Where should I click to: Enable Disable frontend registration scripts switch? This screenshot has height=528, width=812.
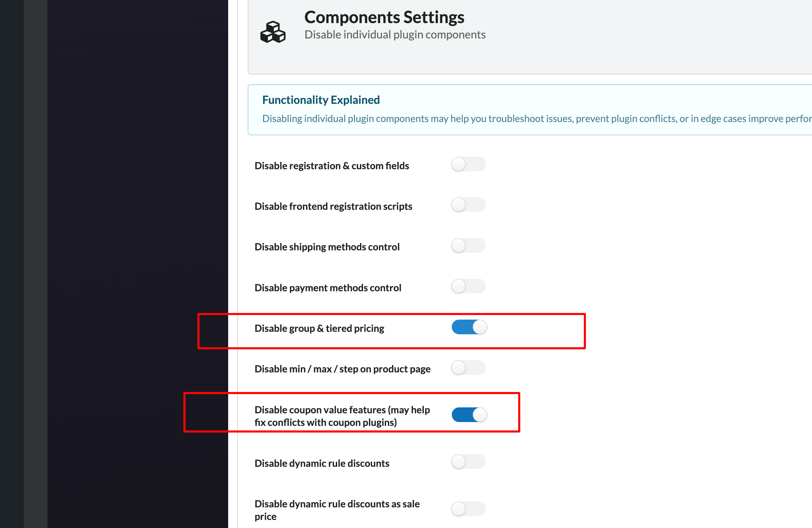[x=468, y=205]
